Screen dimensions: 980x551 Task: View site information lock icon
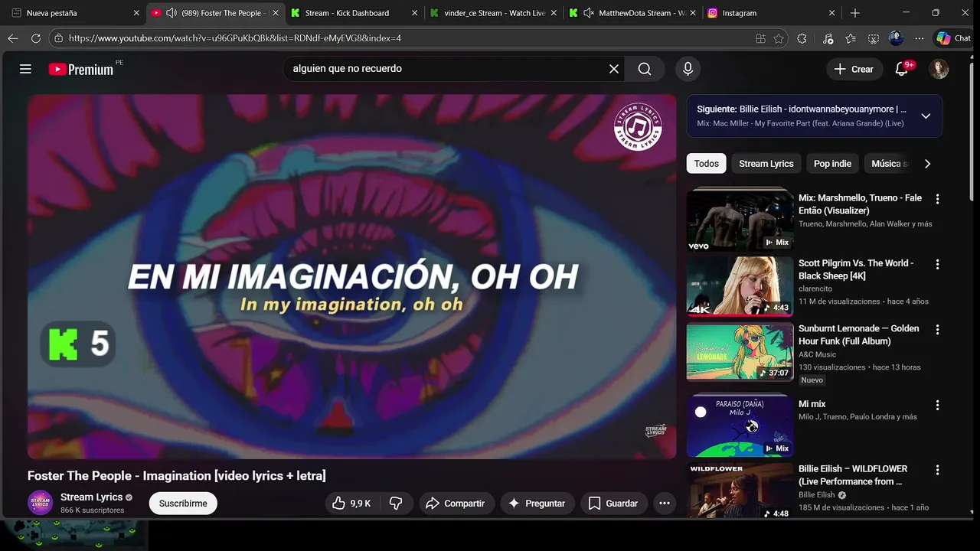click(58, 38)
